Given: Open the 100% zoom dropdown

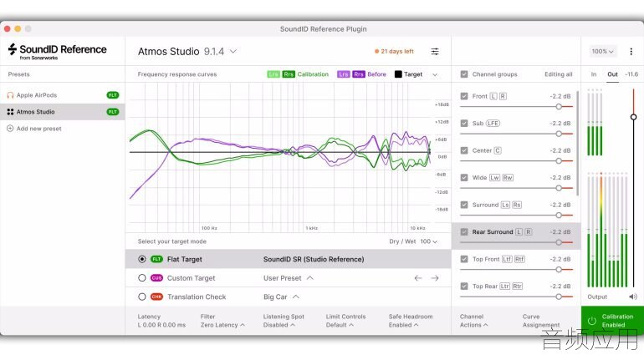Looking at the screenshot, I should pyautogui.click(x=602, y=51).
